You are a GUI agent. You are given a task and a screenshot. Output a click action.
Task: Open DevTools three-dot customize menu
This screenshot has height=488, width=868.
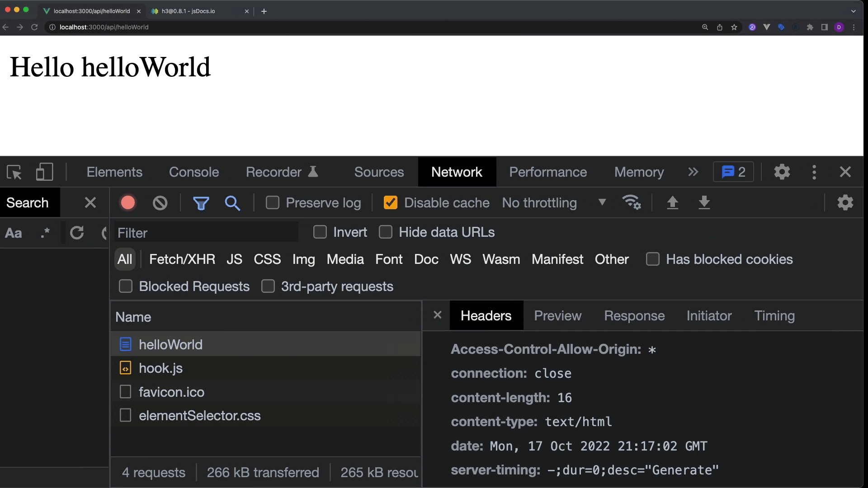[814, 172]
